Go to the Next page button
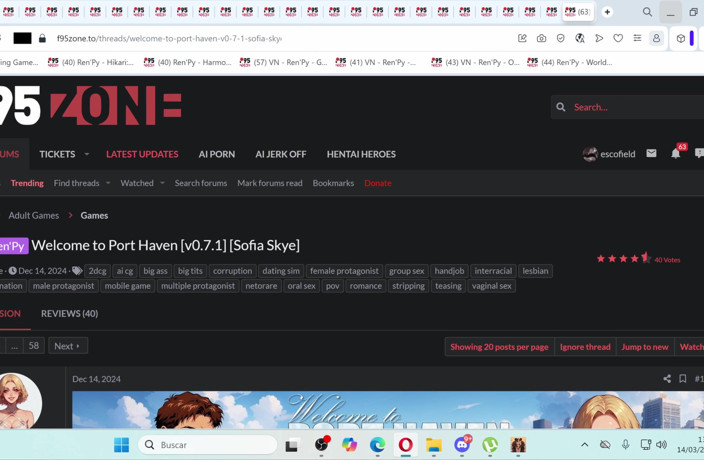The width and height of the screenshot is (704, 460). 68,346
